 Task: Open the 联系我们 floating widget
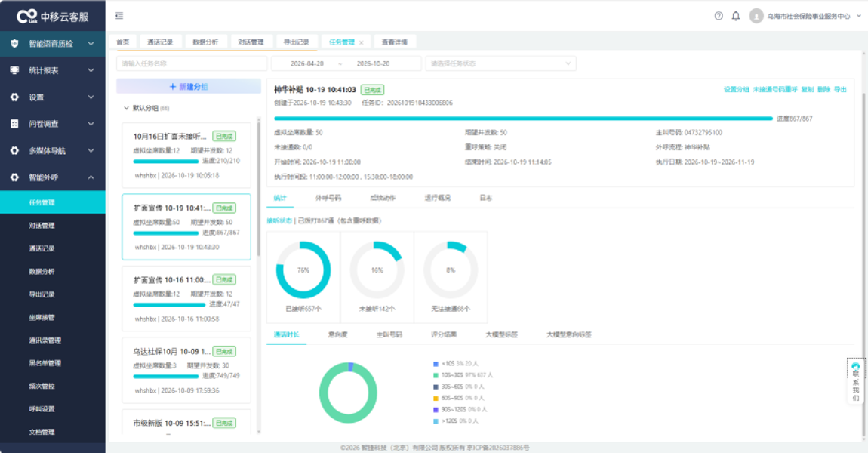click(x=856, y=382)
